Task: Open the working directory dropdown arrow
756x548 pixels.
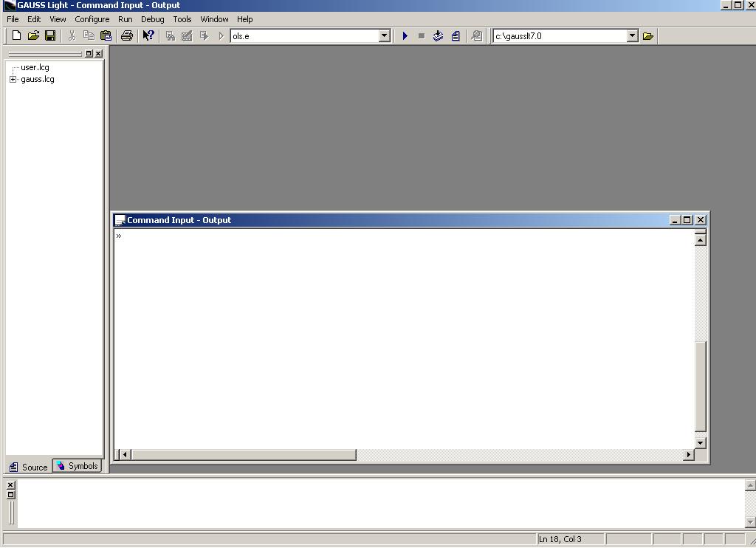Action: (633, 35)
